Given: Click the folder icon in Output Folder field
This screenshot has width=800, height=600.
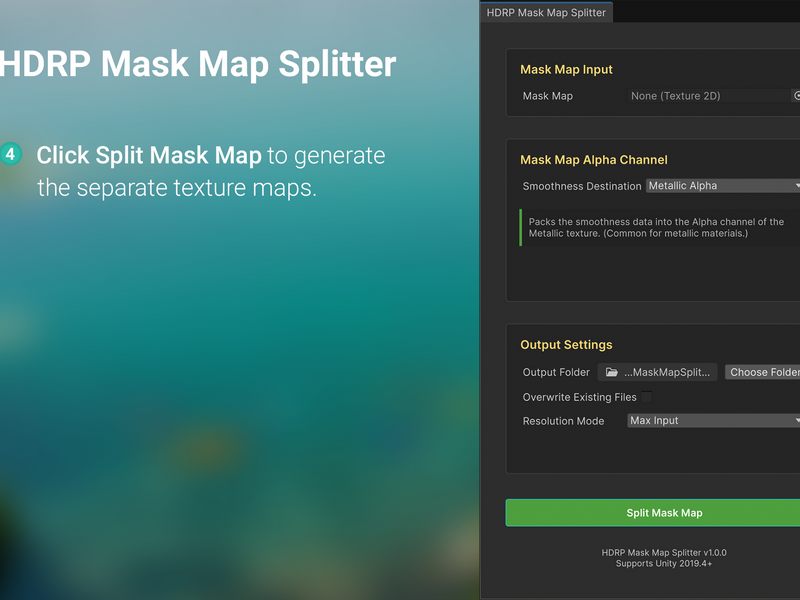Looking at the screenshot, I should point(611,372).
